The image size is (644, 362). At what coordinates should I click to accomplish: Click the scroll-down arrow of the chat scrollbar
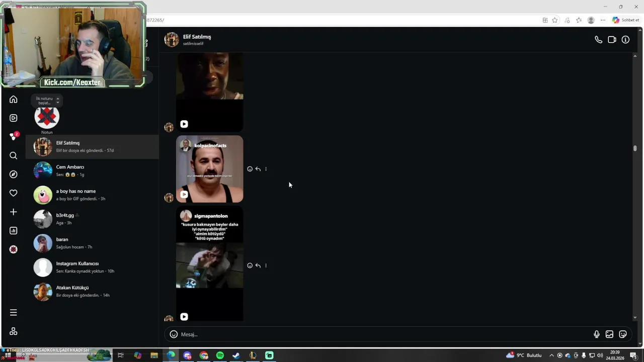pos(635,318)
